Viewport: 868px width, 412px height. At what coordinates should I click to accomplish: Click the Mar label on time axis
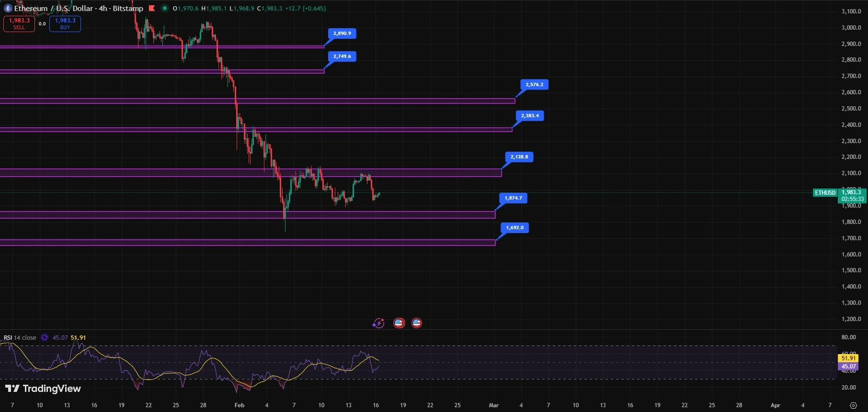click(494, 405)
